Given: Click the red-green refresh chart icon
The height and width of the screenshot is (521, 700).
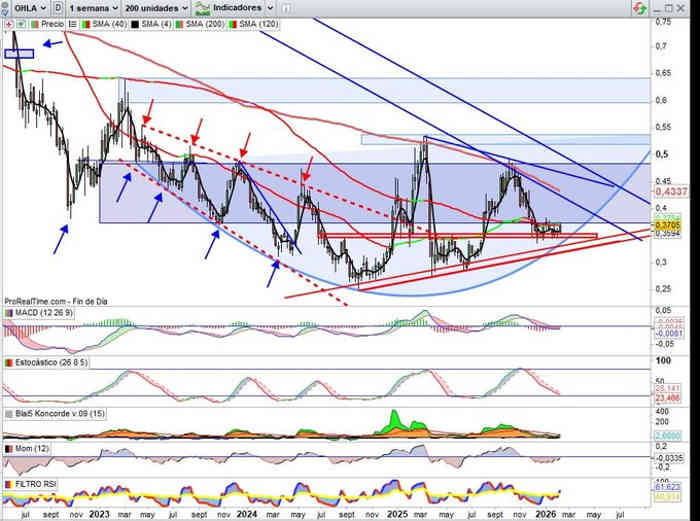Looking at the screenshot, I should 638,7.
